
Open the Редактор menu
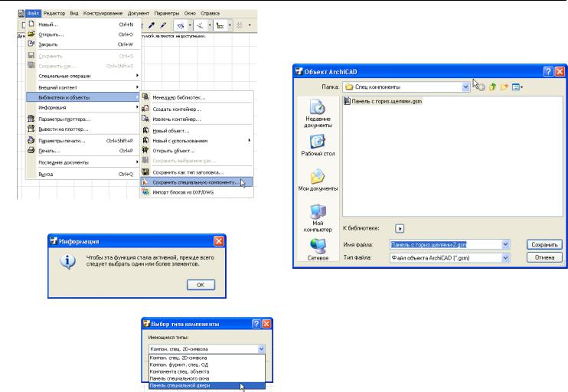coord(54,14)
